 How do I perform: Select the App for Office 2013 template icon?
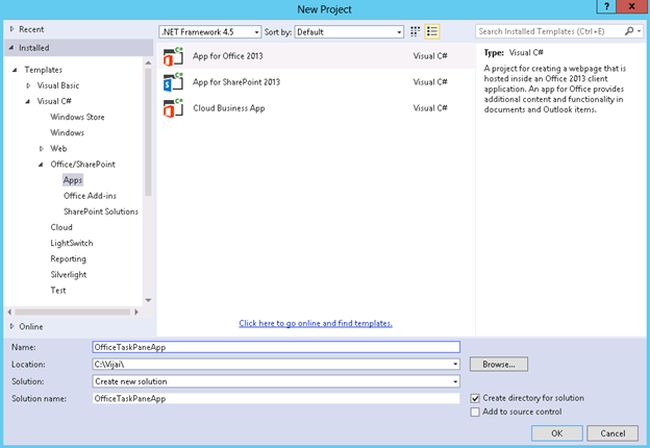(x=173, y=56)
